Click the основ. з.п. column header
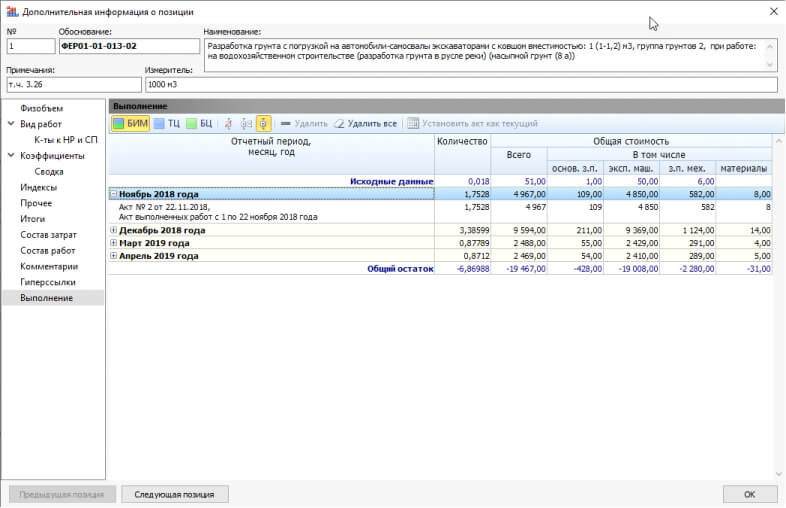This screenshot has width=786, height=508. pyautogui.click(x=575, y=168)
